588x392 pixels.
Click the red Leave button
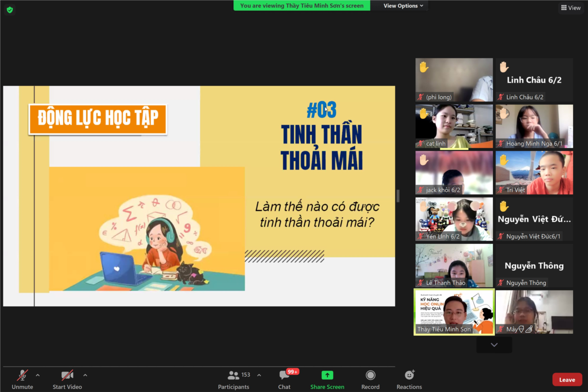(x=567, y=380)
